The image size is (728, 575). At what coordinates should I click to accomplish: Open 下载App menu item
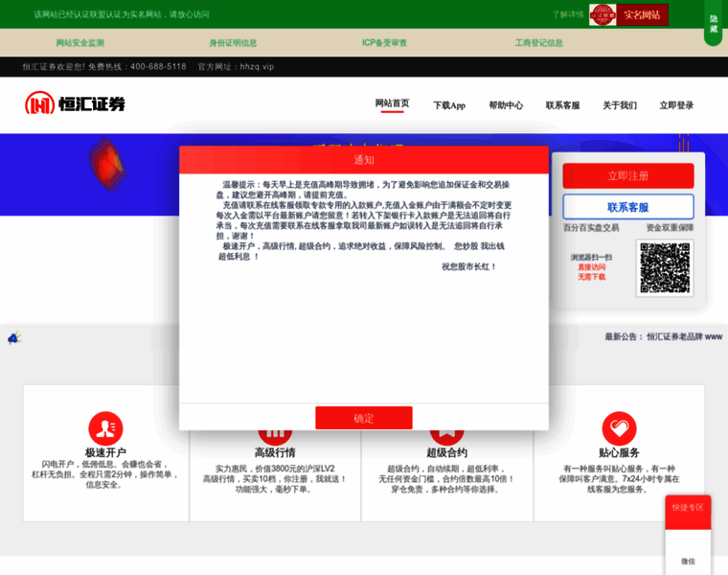pos(449,105)
